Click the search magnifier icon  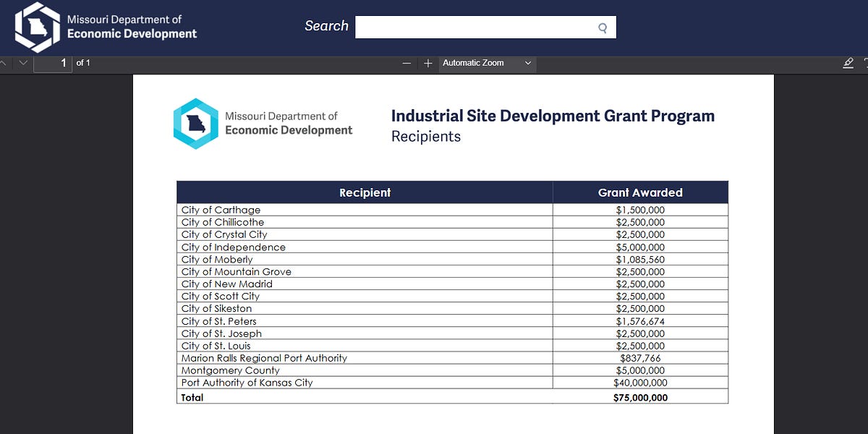pos(602,28)
